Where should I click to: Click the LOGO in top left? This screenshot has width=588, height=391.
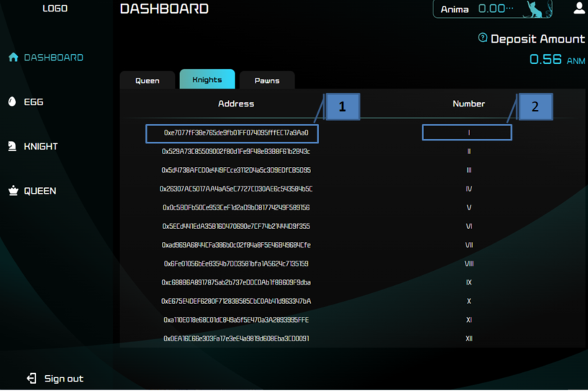pos(55,8)
